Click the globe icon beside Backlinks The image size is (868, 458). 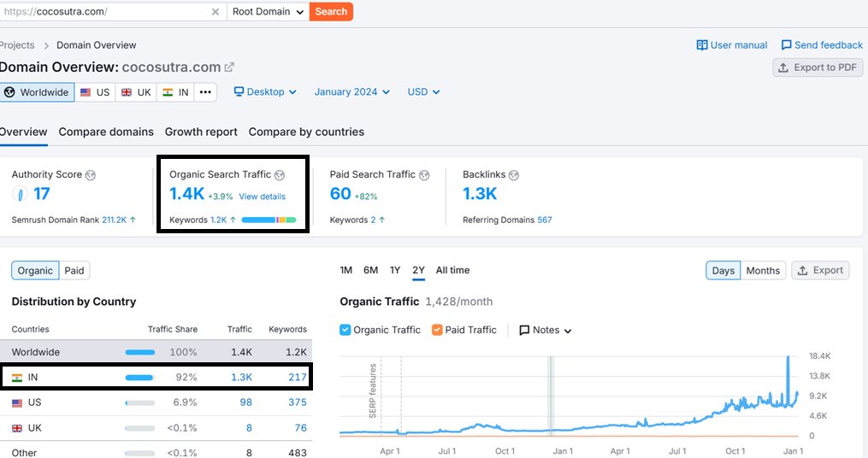coord(514,175)
